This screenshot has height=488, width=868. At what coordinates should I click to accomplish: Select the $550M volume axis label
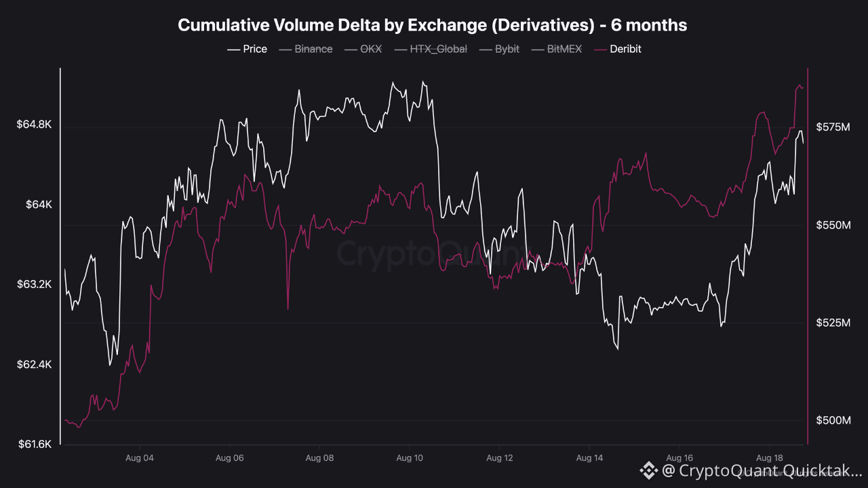click(833, 224)
